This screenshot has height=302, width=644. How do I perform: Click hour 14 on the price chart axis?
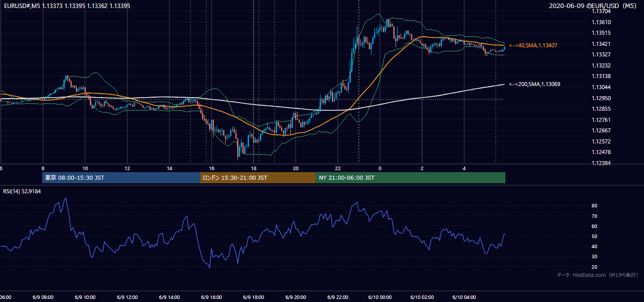coord(169,168)
